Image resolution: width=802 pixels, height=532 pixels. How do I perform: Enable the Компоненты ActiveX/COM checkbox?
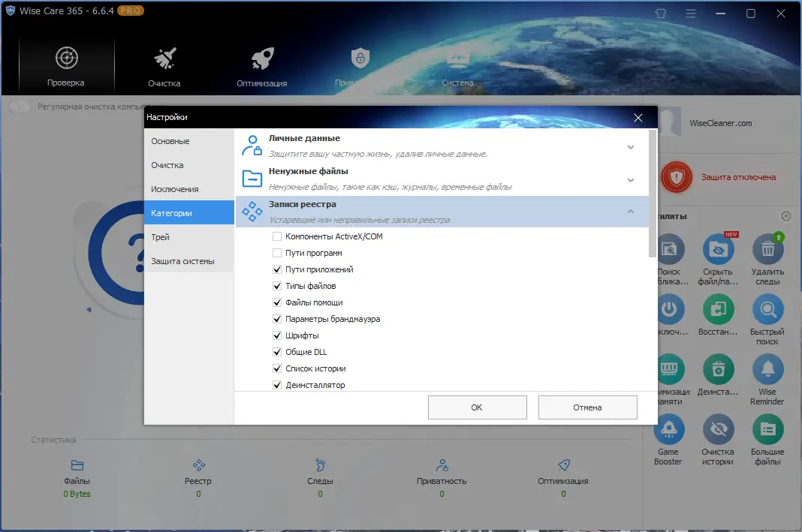pyautogui.click(x=278, y=236)
